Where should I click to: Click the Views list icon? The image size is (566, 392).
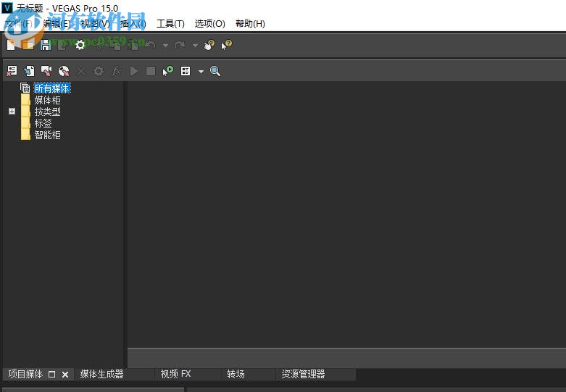click(186, 71)
